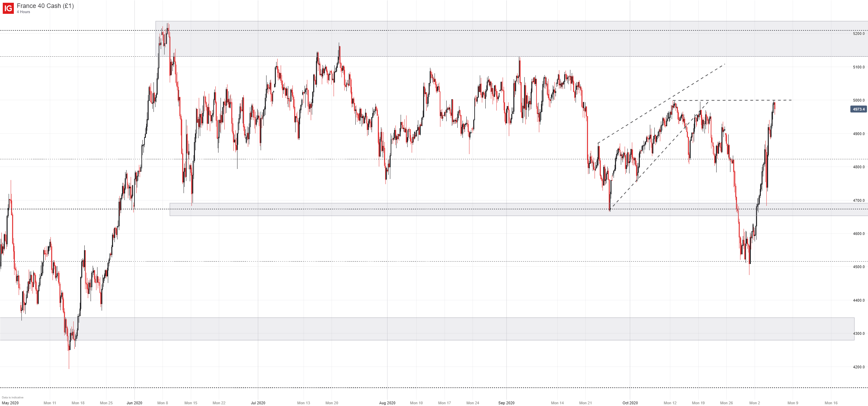
Task: Click the Mon 25 date label
Action: pos(106,403)
